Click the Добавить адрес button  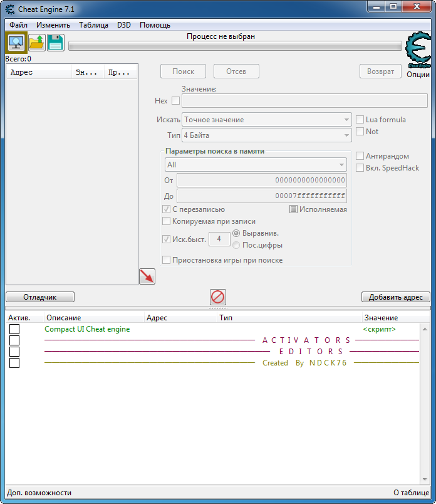395,297
